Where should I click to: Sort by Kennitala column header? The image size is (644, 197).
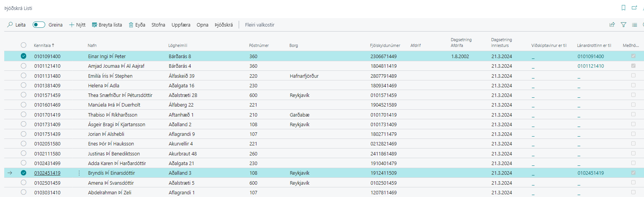pos(42,45)
